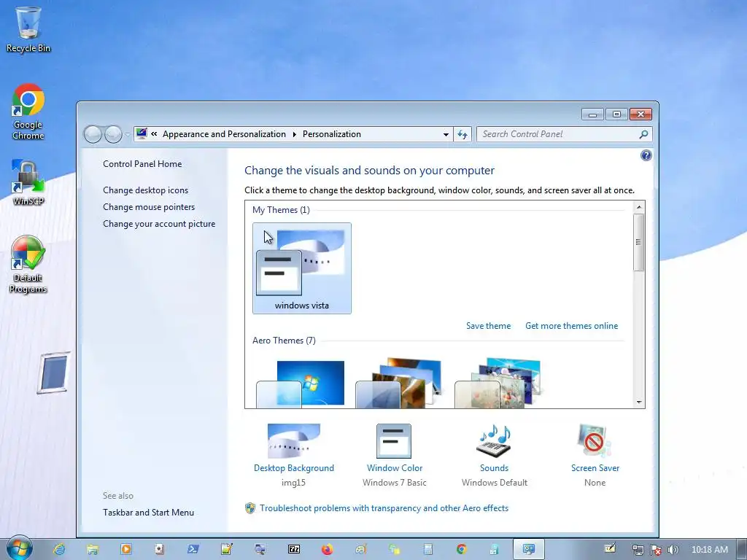This screenshot has width=747, height=560.
Task: Open Taskbar and Start Menu link
Action: [x=148, y=513]
